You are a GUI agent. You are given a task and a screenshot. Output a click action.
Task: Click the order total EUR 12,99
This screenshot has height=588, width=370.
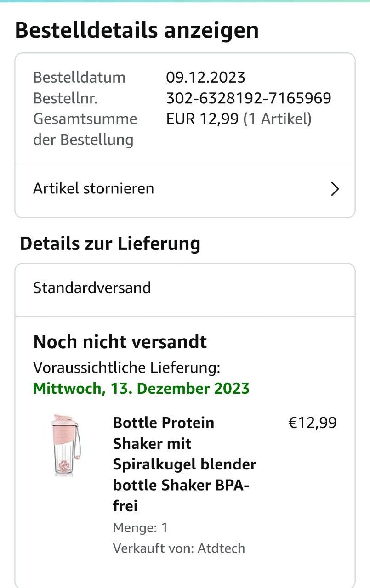202,119
